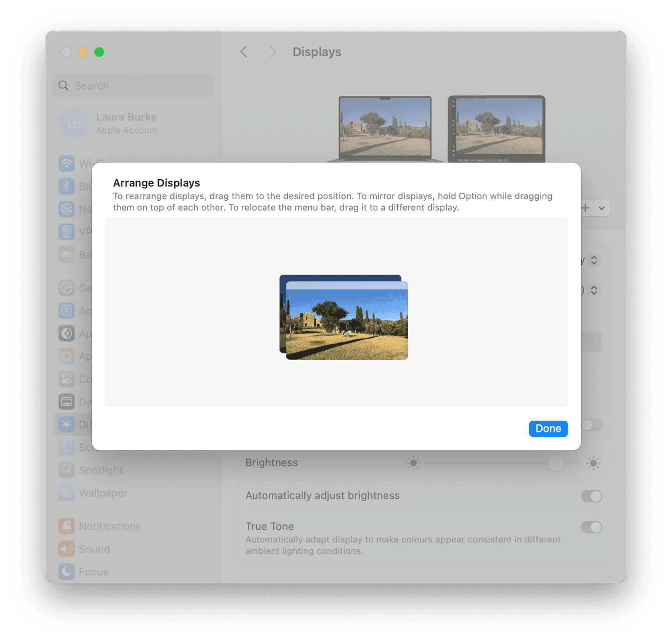Open Spotlight settings via its magnifier icon
The width and height of the screenshot is (672, 643).
[x=67, y=470]
